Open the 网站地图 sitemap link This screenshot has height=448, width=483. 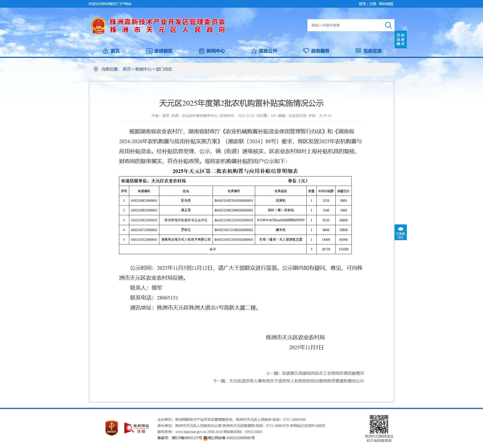[386, 4]
